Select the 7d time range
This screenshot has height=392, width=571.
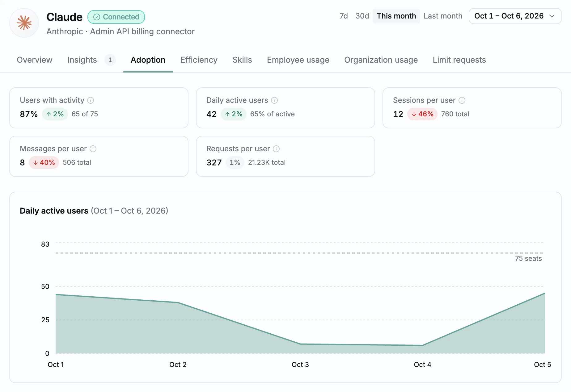coord(344,16)
